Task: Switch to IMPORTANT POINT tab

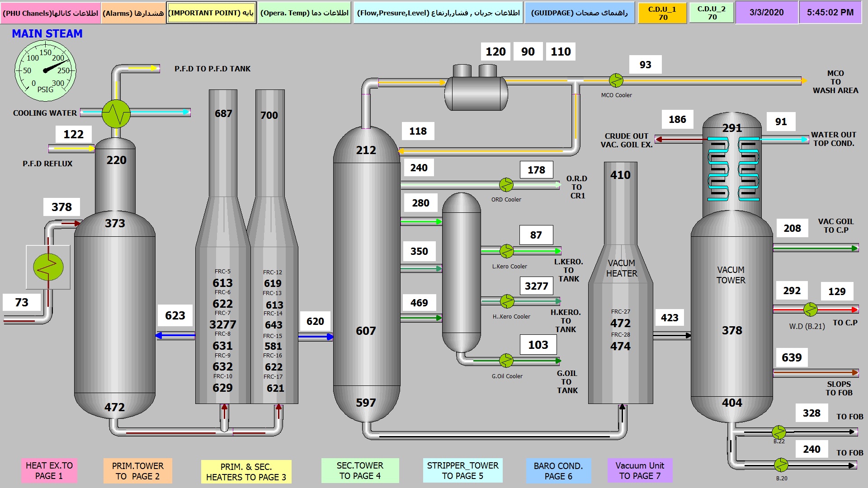Action: [211, 13]
